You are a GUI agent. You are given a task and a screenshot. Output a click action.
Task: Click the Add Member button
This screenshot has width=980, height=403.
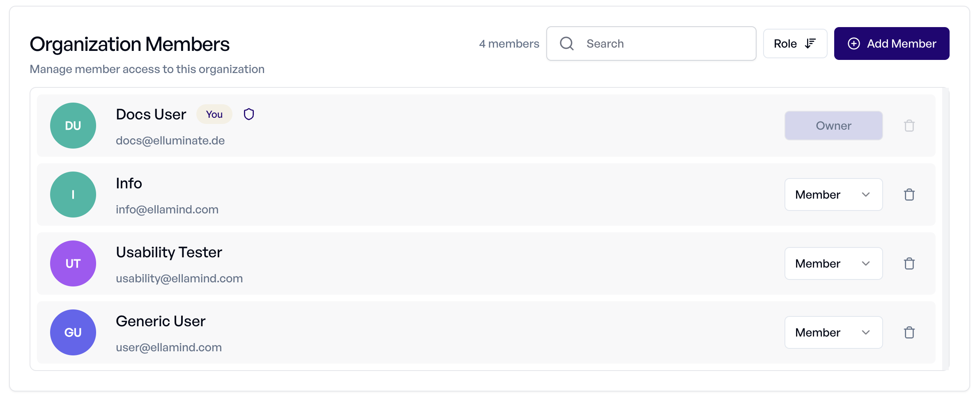892,44
